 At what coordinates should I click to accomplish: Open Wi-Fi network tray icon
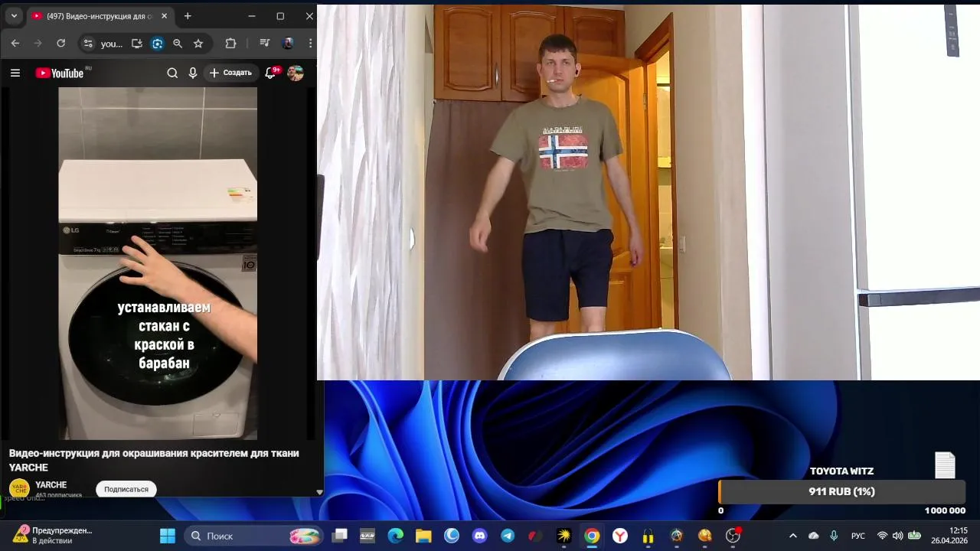click(882, 536)
